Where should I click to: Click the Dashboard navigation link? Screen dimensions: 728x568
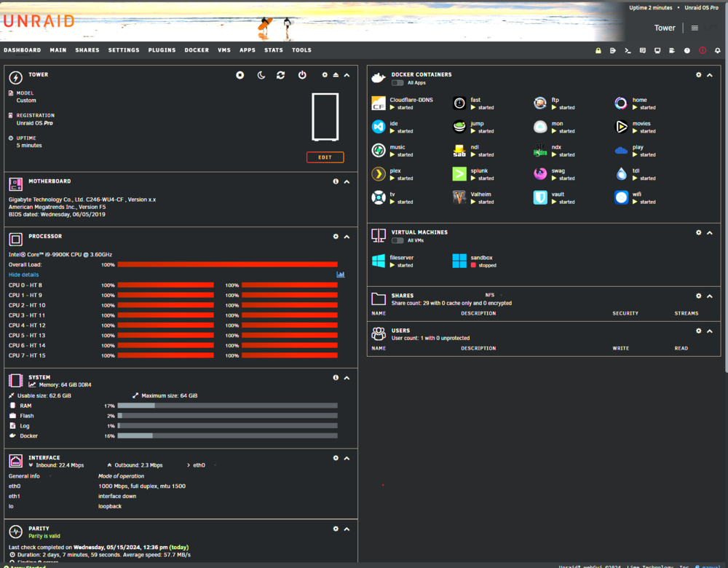click(x=23, y=50)
